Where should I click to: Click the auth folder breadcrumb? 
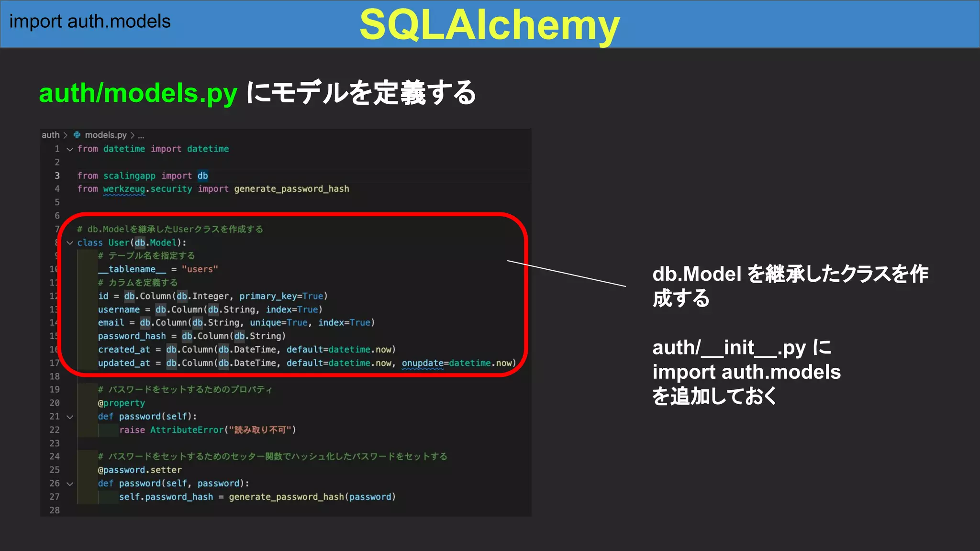(50, 135)
